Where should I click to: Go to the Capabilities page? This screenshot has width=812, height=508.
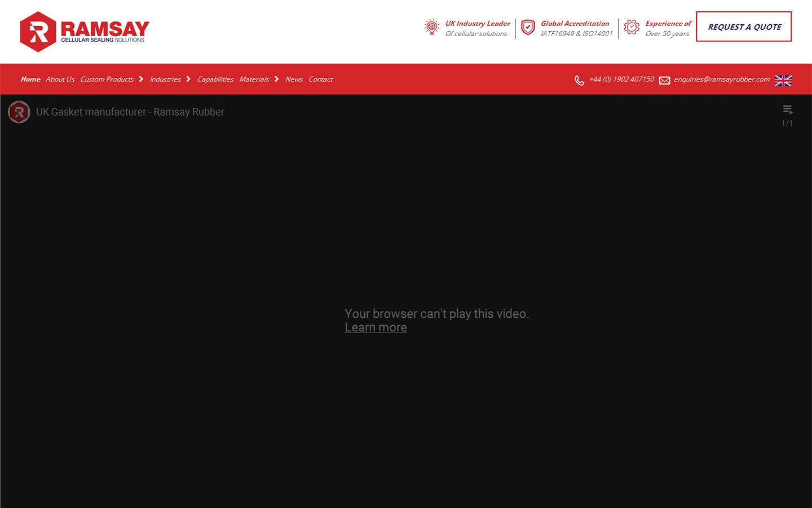[215, 79]
